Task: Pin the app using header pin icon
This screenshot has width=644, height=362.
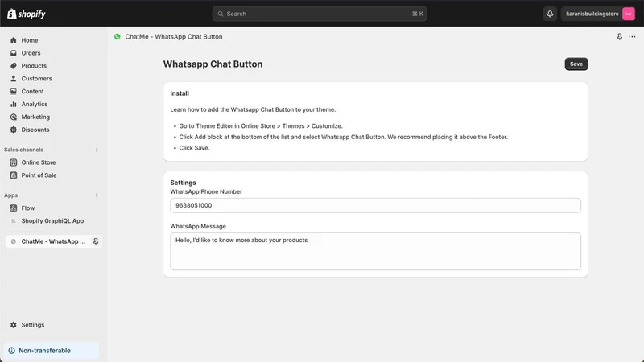Action: pyautogui.click(x=619, y=36)
